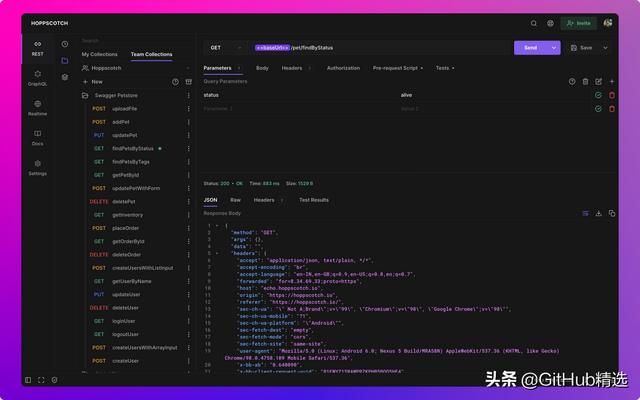Open more options for uploadFile request
Screen dimensions: 640x400
coord(189,109)
